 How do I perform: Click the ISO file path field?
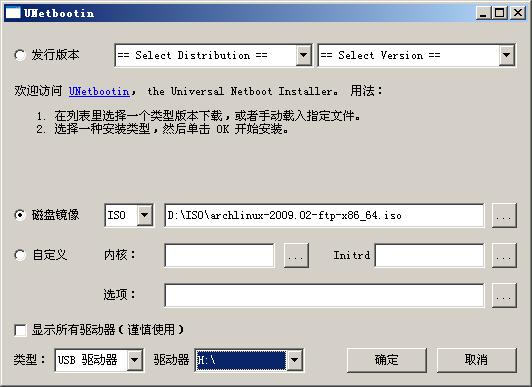[324, 215]
